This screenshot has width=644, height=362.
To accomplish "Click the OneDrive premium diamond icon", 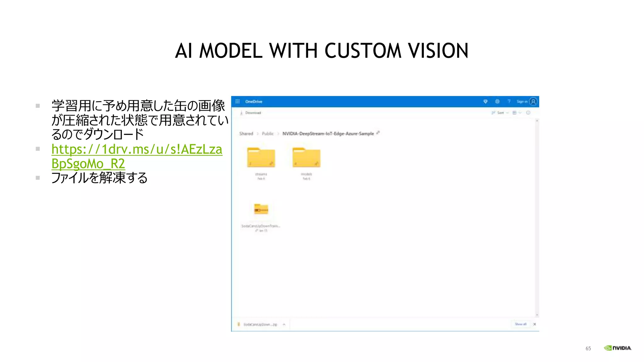I will (485, 101).
